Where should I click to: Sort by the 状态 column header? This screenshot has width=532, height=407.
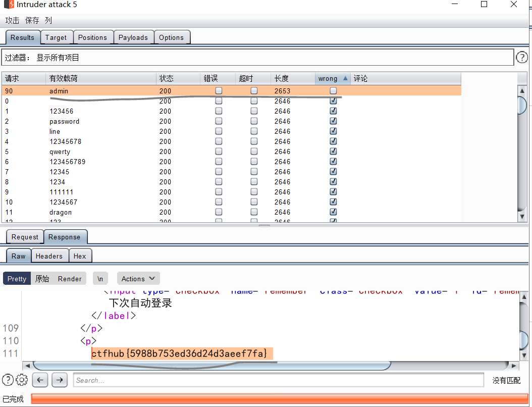point(178,78)
